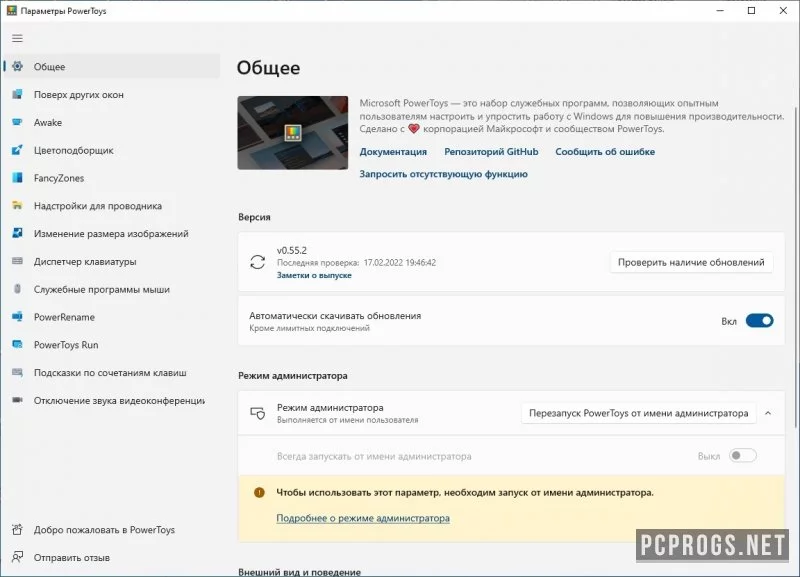Click the Служебные программы мыши mouse icon
Viewport: 800px width, 577px height.
17,289
